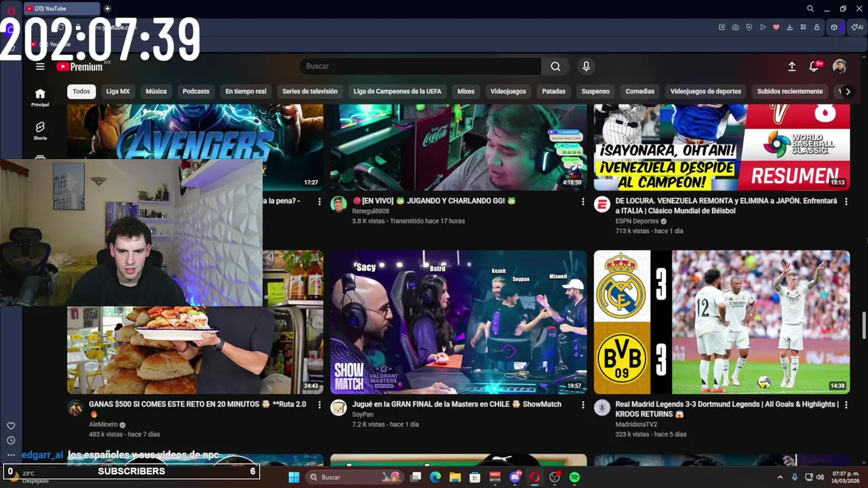Open AleMinero channel avatar
Viewport: 868px width, 488px height.
pos(75,407)
